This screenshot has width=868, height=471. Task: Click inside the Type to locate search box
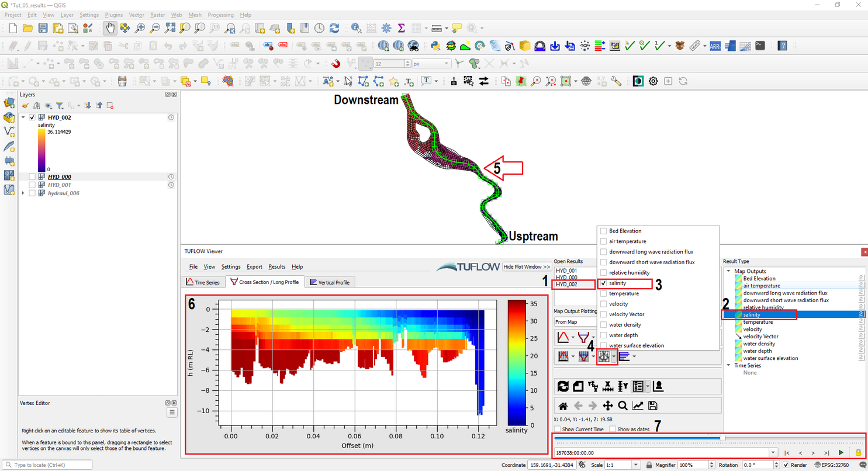coord(47,465)
